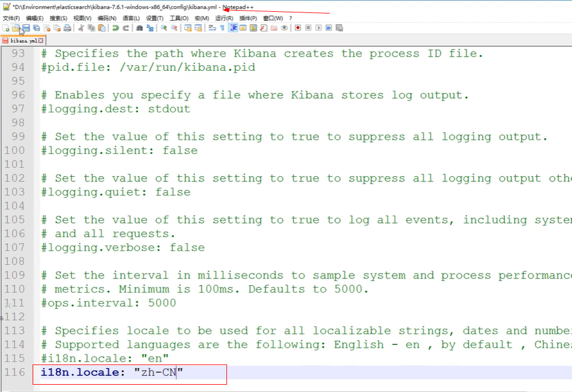Viewport: 572px width, 392px height.
Task: Open the Replace dialog icon
Action: pos(150,28)
